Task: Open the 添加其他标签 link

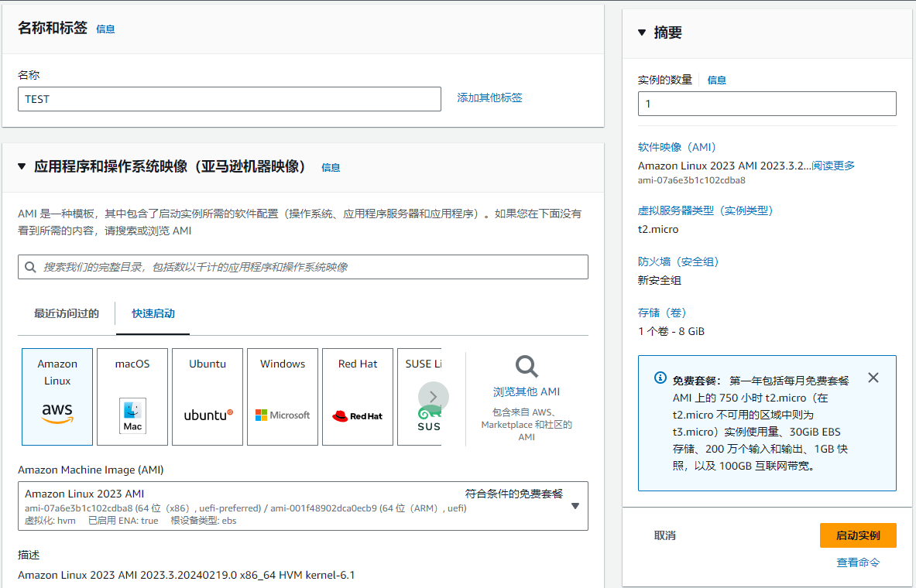Action: (x=489, y=97)
